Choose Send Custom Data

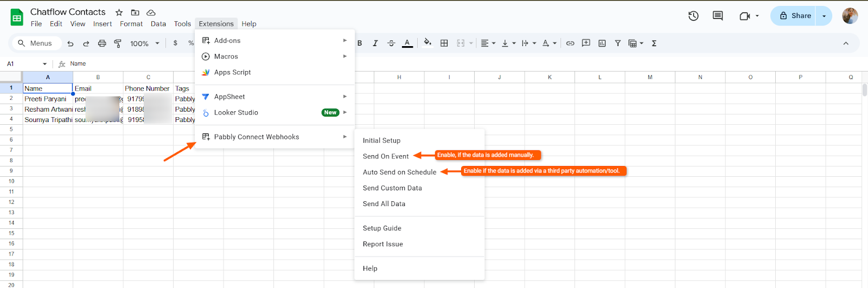pyautogui.click(x=419, y=188)
